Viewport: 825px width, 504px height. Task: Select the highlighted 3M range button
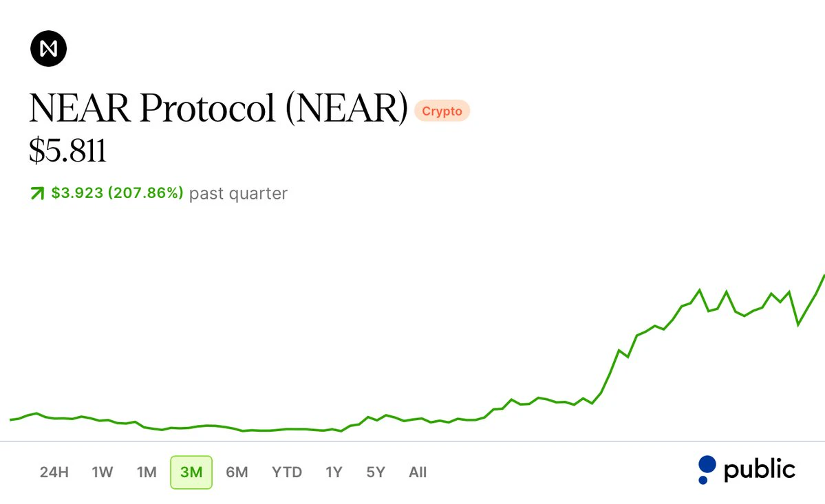coord(191,472)
